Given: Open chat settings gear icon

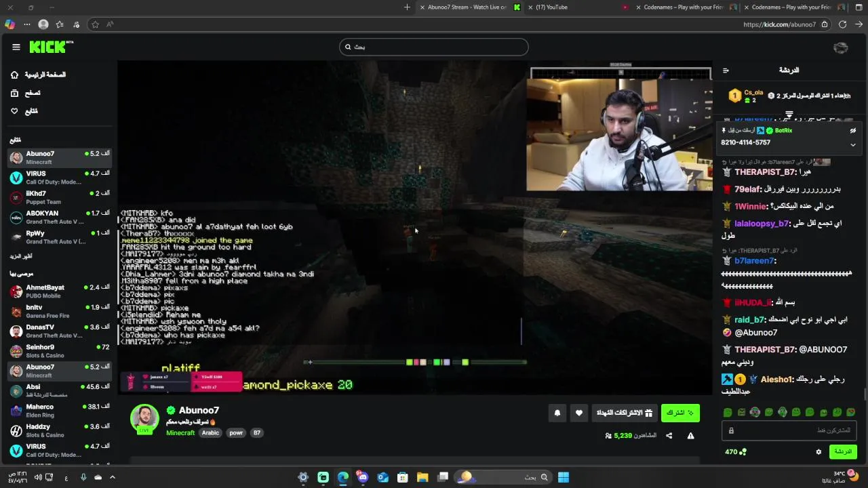Looking at the screenshot, I should click(818, 452).
